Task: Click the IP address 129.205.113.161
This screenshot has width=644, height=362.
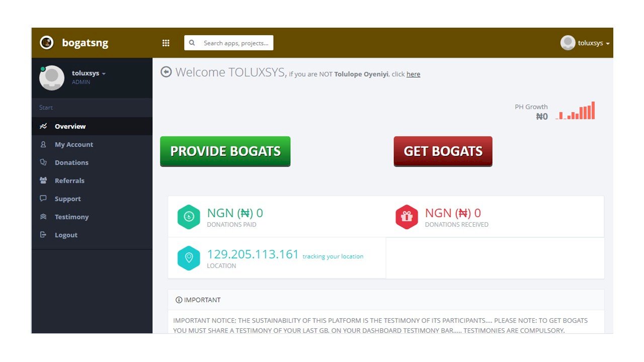Action: click(253, 254)
